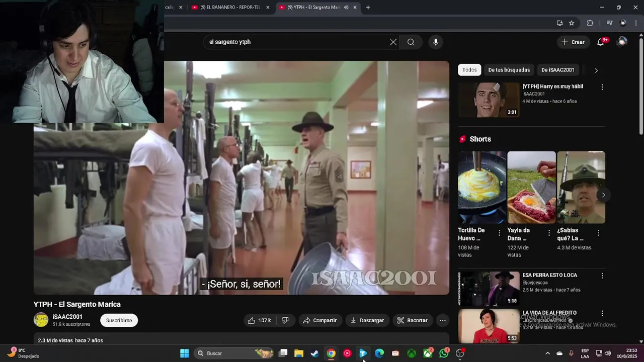Bookmark this page with the star icon

coord(572,23)
